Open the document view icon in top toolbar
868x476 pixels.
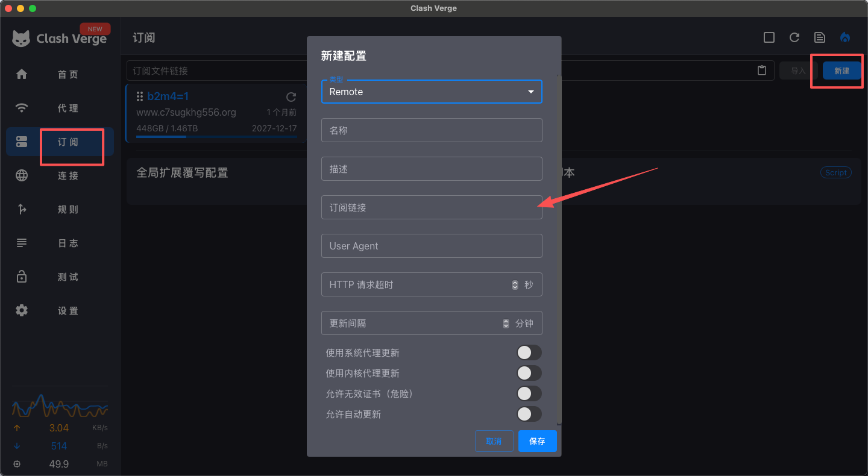pos(820,37)
